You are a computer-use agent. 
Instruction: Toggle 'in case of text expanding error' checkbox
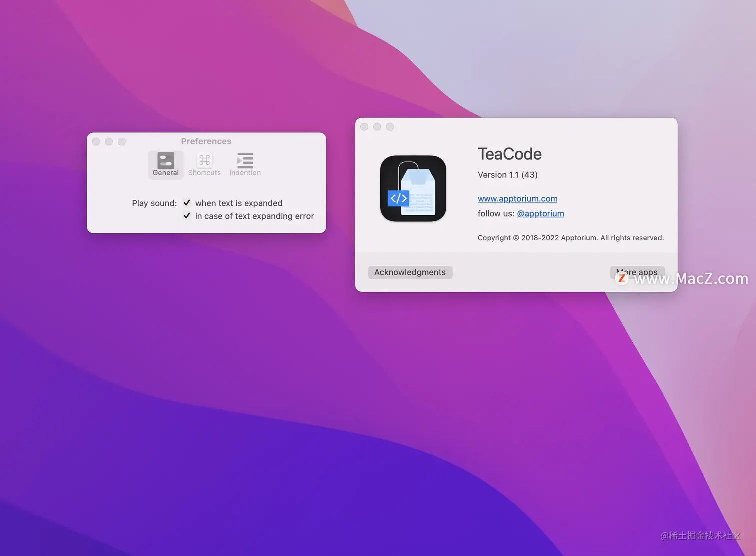187,216
